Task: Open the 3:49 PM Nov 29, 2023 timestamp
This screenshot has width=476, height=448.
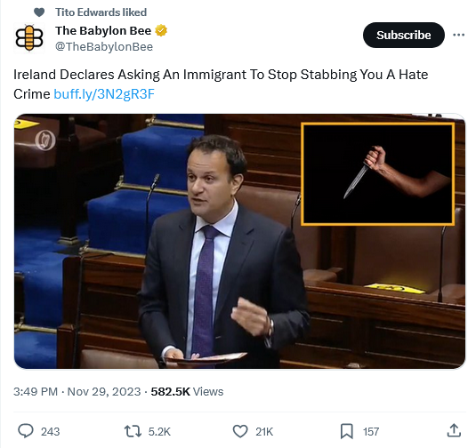Action: pos(77,392)
